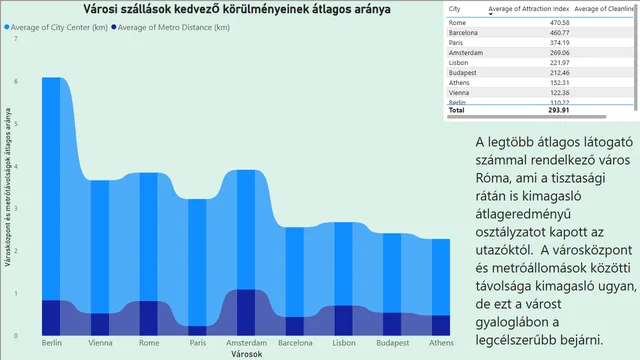Select the Vienna row in the table
The width and height of the screenshot is (640, 360).
coord(540,93)
